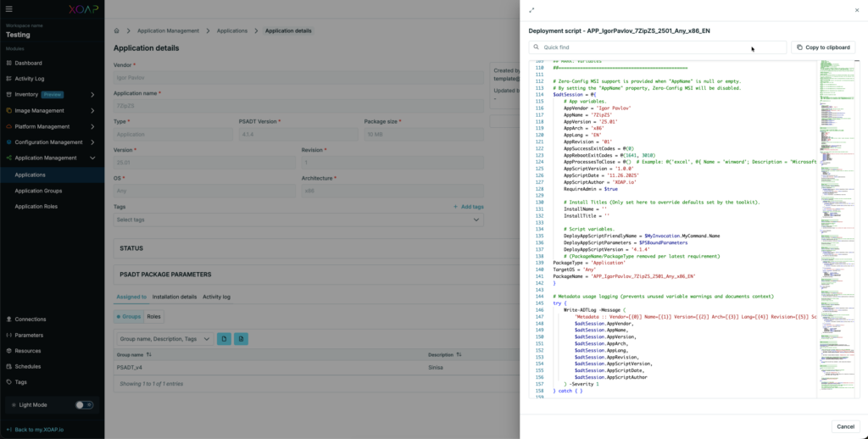Viewport: 868px width, 439px height.
Task: Collapse the Application Management section
Action: [x=92, y=158]
